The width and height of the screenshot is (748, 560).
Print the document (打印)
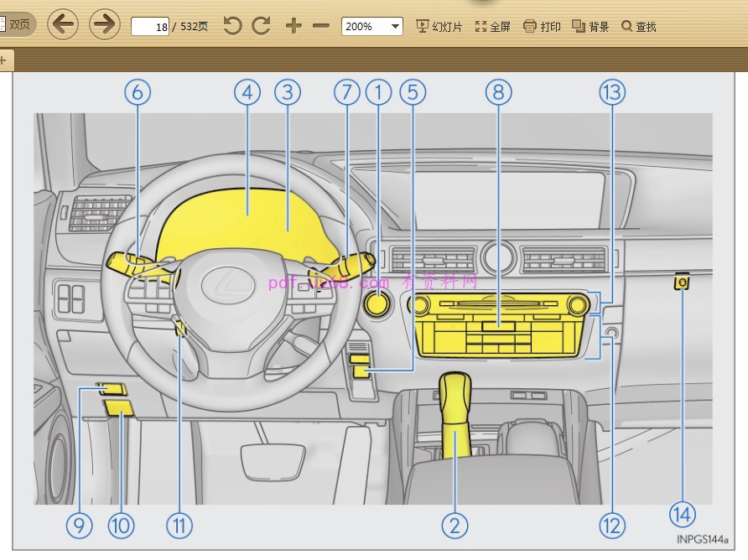[542, 27]
